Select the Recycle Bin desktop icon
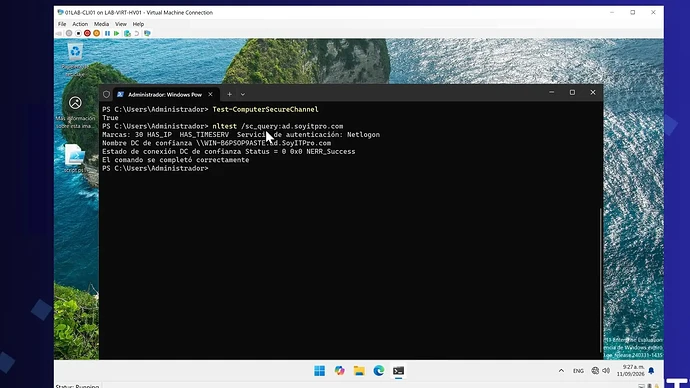The width and height of the screenshot is (690, 388). pyautogui.click(x=75, y=60)
